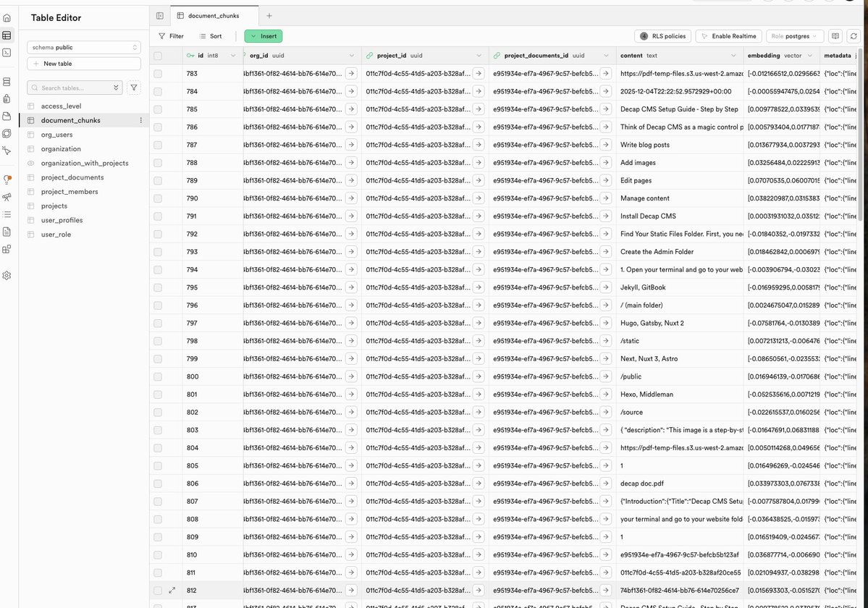The image size is (868, 608).
Task: Open Project Settings gear icon
Action: [x=7, y=275]
